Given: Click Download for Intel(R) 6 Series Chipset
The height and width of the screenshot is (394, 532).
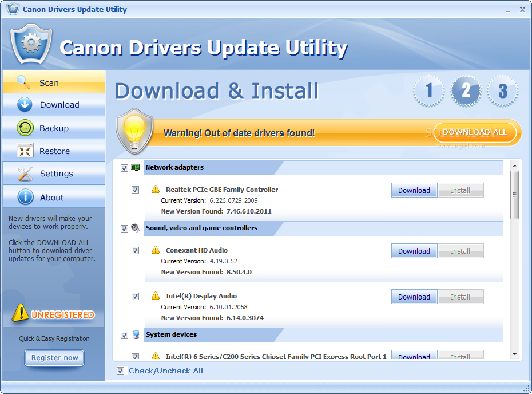Looking at the screenshot, I should point(414,355).
